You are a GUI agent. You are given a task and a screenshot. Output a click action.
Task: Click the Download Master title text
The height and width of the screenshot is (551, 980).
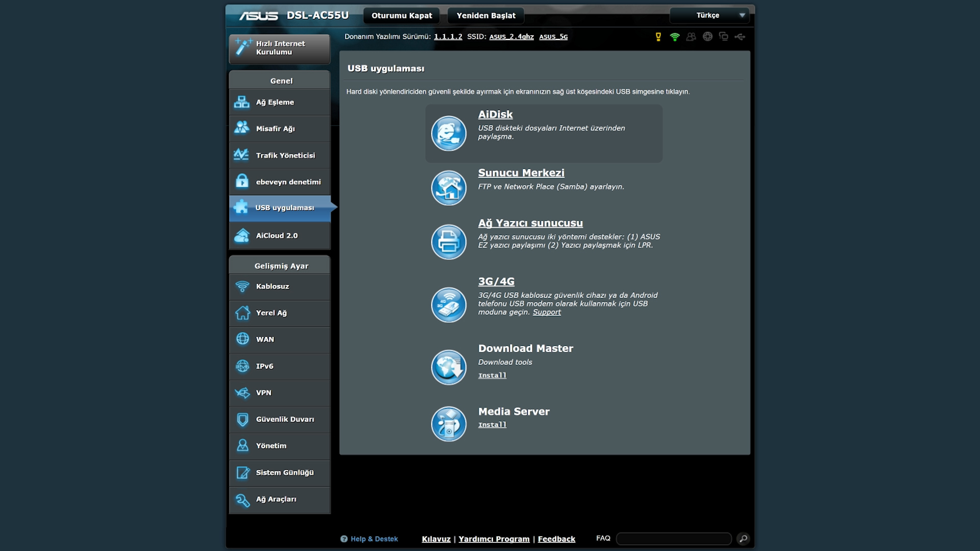click(x=526, y=348)
